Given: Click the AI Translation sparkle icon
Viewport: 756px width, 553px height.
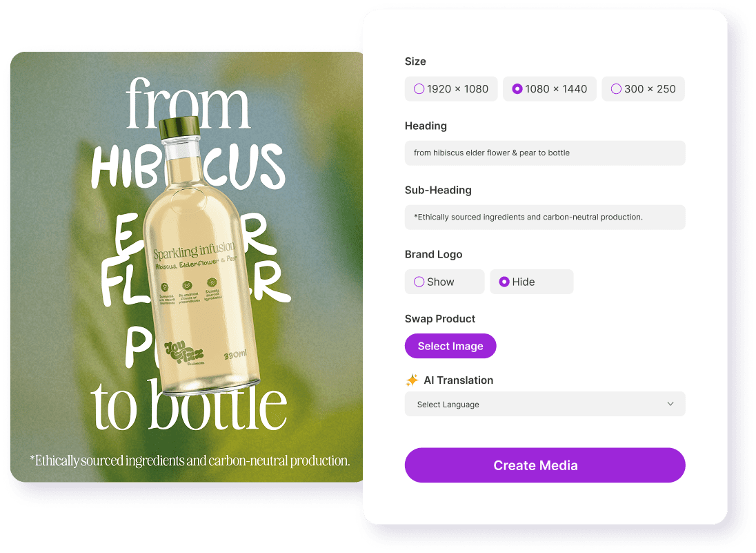Looking at the screenshot, I should 412,380.
